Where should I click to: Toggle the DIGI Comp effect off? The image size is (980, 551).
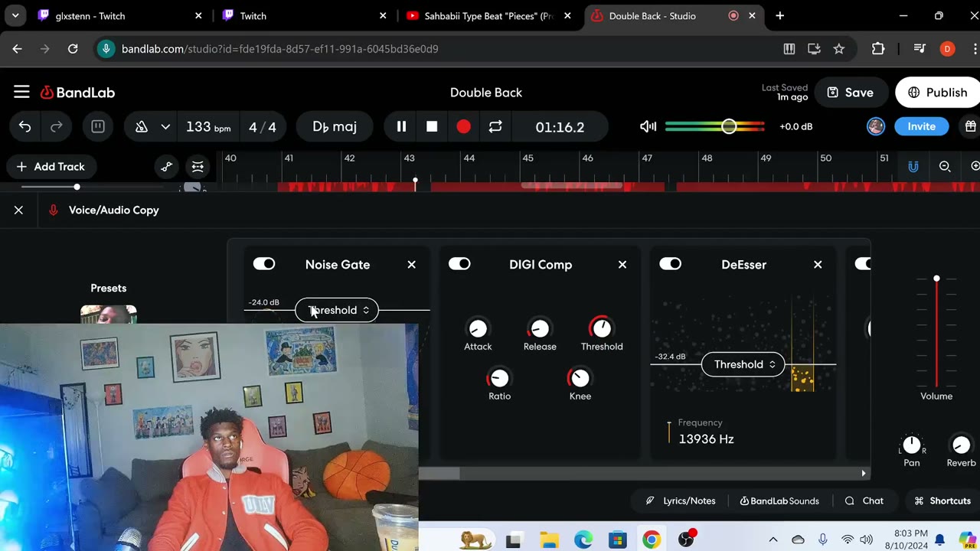click(x=459, y=264)
